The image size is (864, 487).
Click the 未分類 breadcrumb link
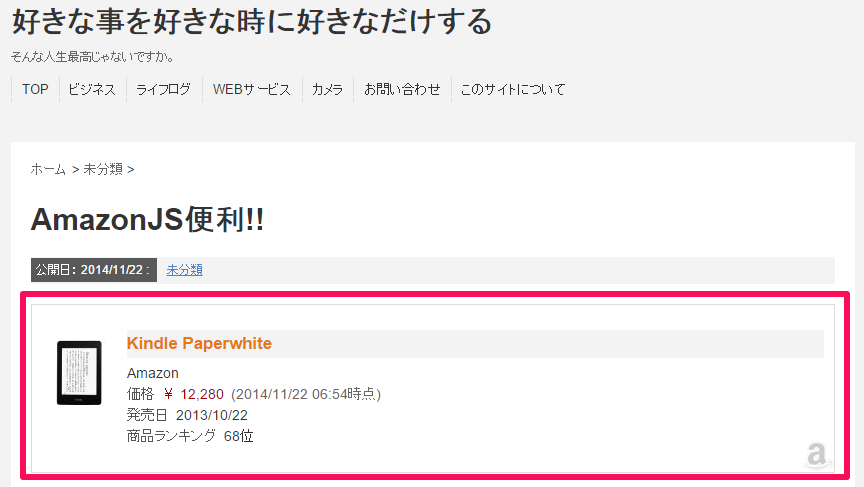coord(103,169)
